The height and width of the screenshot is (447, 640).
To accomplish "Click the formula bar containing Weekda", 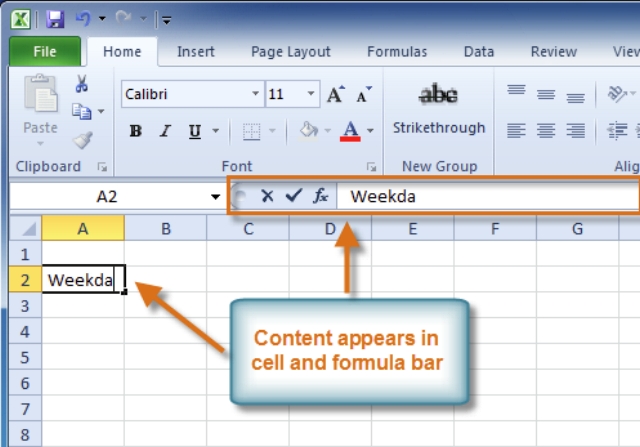I will (488, 197).
